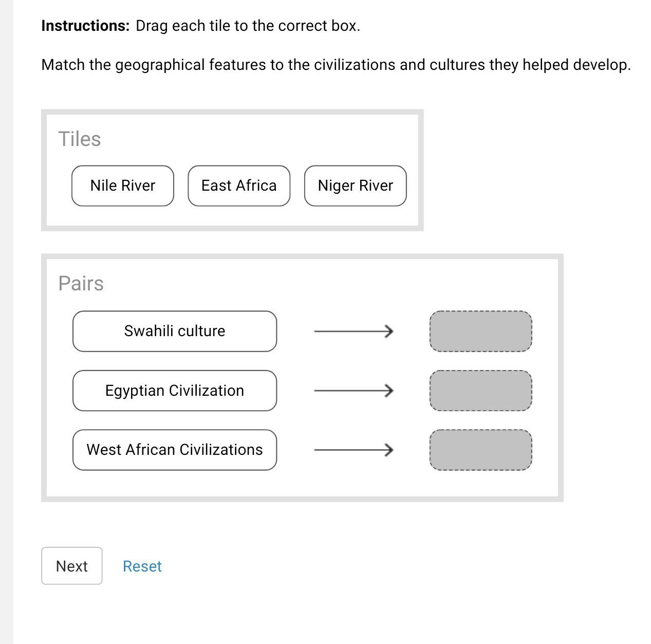The image size is (651, 644).
Task: Select the East Africa tile
Action: [x=239, y=186]
